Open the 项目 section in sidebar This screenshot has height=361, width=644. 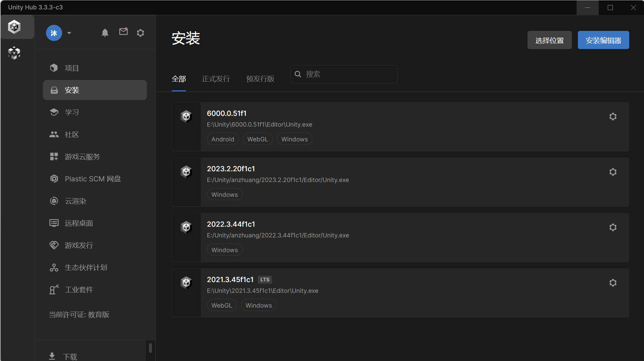(x=95, y=68)
